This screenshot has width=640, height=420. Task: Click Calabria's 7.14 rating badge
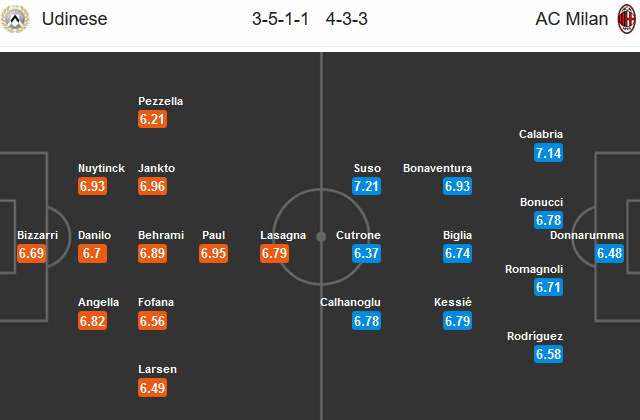pyautogui.click(x=549, y=153)
